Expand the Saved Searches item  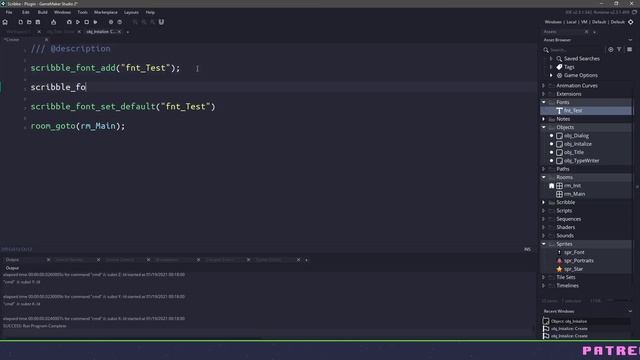click(551, 59)
